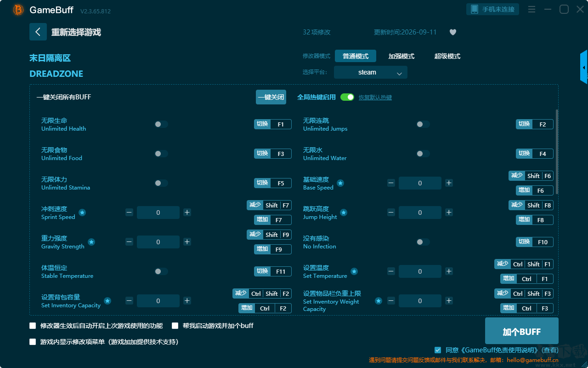Decrease Base Speed with minus button

391,183
